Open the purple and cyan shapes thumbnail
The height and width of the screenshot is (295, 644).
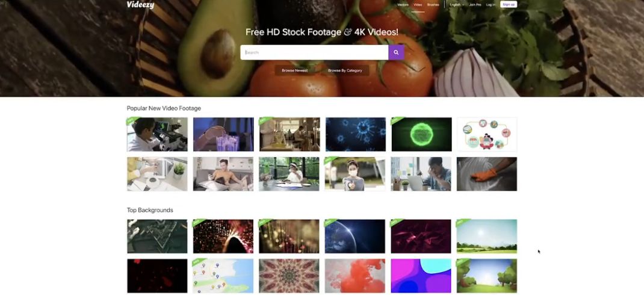(421, 276)
